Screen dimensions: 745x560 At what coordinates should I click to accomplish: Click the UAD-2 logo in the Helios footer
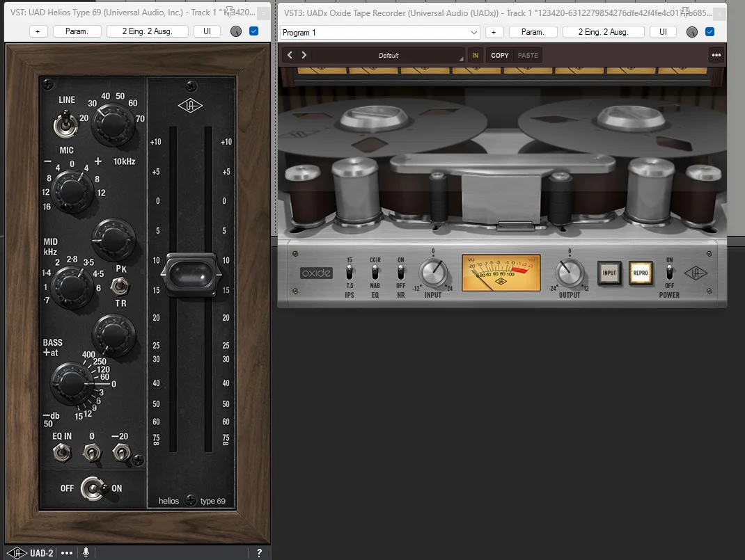[x=31, y=553]
